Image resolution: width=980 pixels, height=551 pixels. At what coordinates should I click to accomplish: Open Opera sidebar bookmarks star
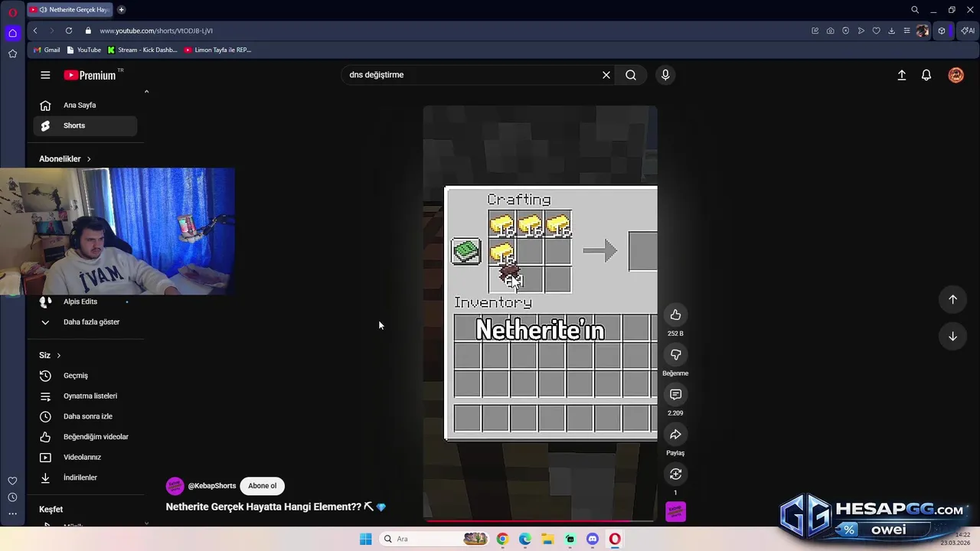point(12,54)
